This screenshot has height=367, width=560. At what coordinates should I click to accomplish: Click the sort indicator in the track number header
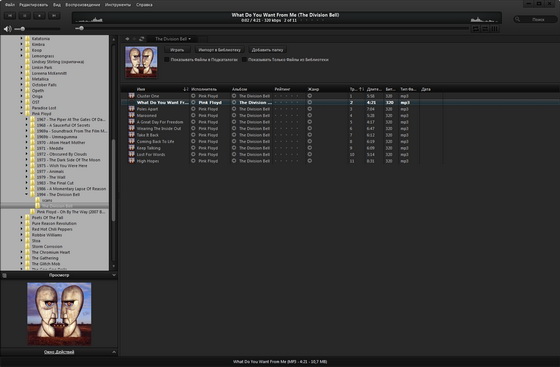tap(361, 89)
